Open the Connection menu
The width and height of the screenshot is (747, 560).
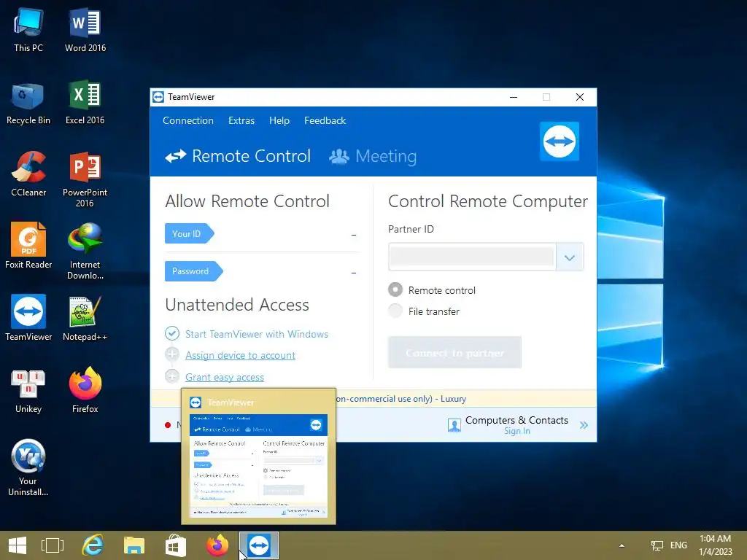[x=188, y=120]
